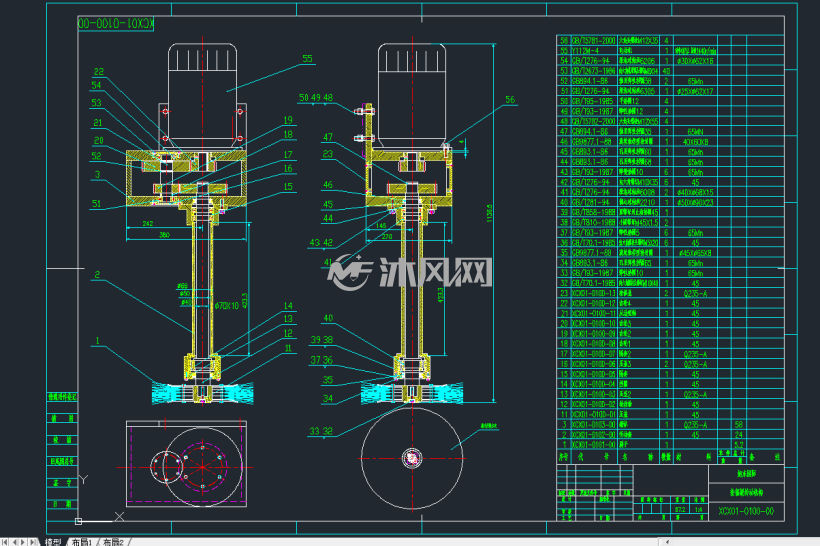Image resolution: width=820 pixels, height=546 pixels.
Task: Select the GB/T5782-2000 cell in row 48
Action: click(x=594, y=121)
